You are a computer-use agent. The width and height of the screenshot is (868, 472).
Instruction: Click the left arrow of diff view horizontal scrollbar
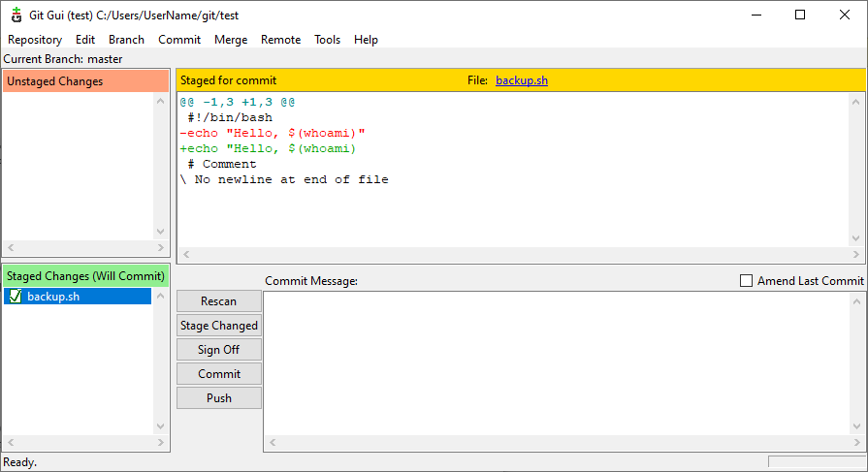click(186, 255)
